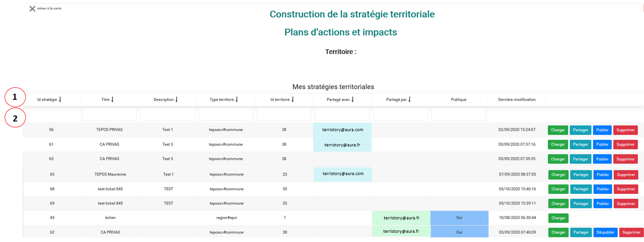Click 'territory@aura.com' in row 65
Screen dimensions: 644x242
pos(343,174)
